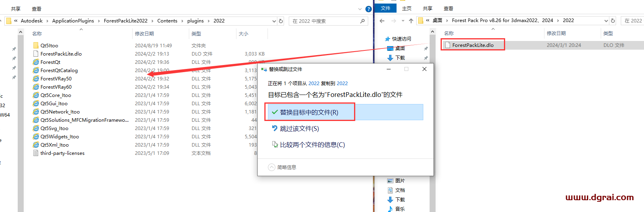Image resolution: width=644 pixels, height=212 pixels.
Task: Collapse the ribbon with chevron near help
Action: pos(360,9)
